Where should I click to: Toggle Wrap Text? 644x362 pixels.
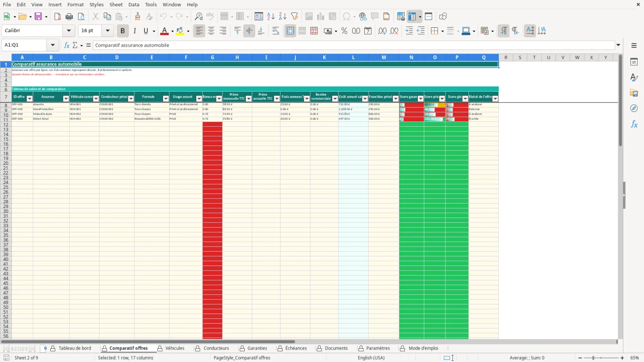pos(276,31)
